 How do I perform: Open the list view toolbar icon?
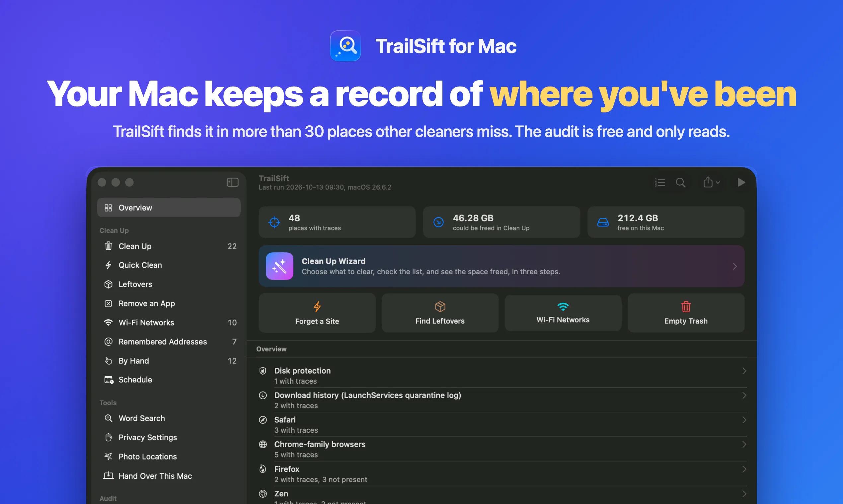(x=660, y=182)
